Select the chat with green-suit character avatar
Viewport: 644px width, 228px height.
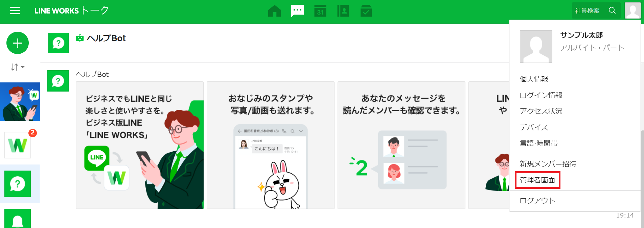coord(20,102)
